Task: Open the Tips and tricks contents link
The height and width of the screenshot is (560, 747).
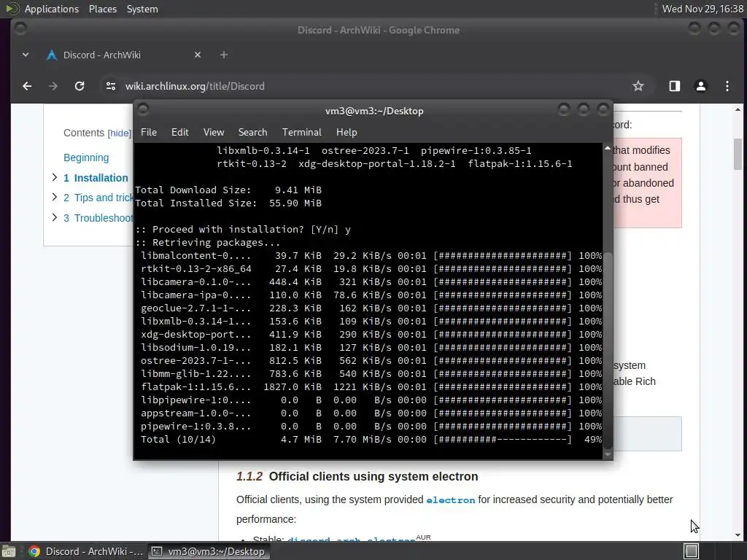Action: coord(98,198)
